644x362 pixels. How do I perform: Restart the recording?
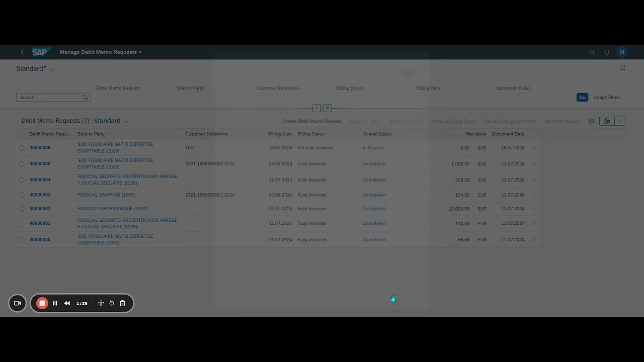(112, 303)
